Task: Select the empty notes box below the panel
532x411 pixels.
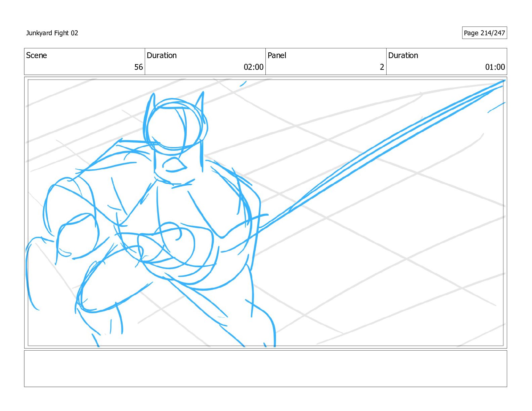Action: [265, 369]
